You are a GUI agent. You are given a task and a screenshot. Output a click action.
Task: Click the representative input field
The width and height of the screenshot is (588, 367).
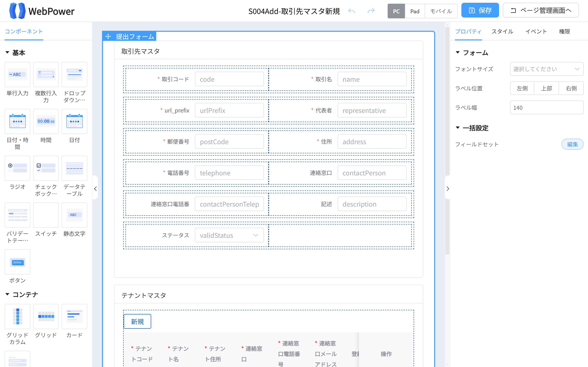click(x=372, y=110)
